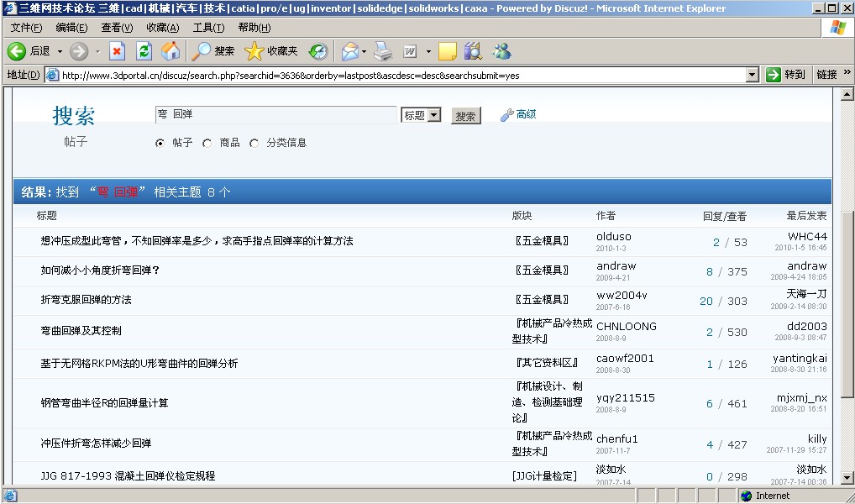855x504 pixels.
Task: Click the search keyword input field
Action: click(x=276, y=114)
